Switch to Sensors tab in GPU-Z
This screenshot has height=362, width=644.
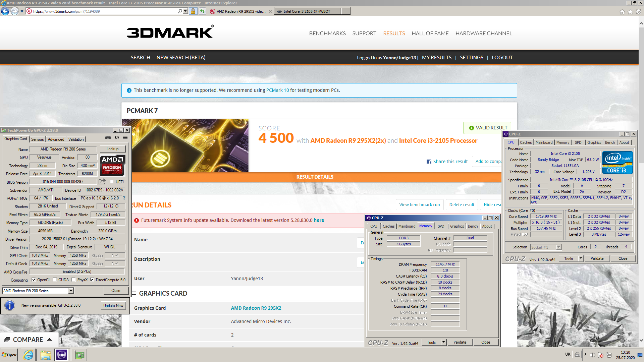tap(38, 139)
